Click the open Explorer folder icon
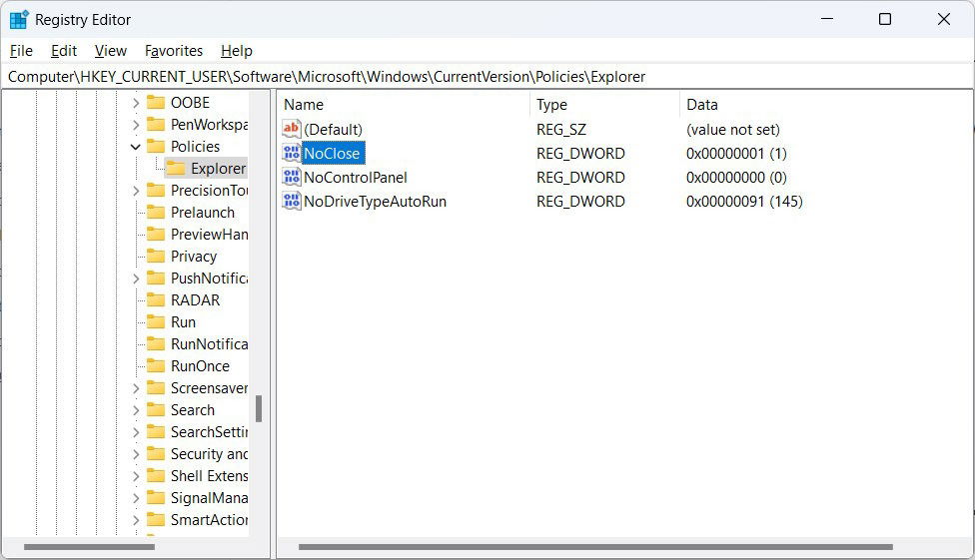This screenshot has height=560, width=975. point(176,168)
